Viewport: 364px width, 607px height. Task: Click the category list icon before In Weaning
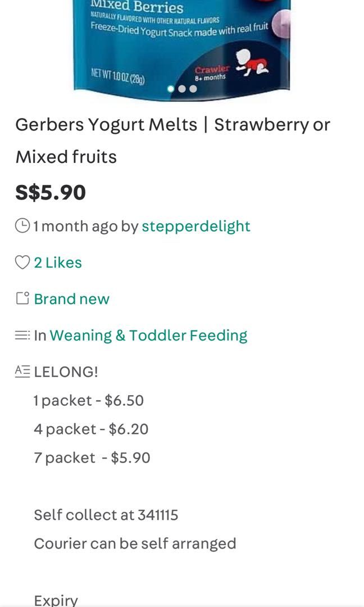click(22, 334)
